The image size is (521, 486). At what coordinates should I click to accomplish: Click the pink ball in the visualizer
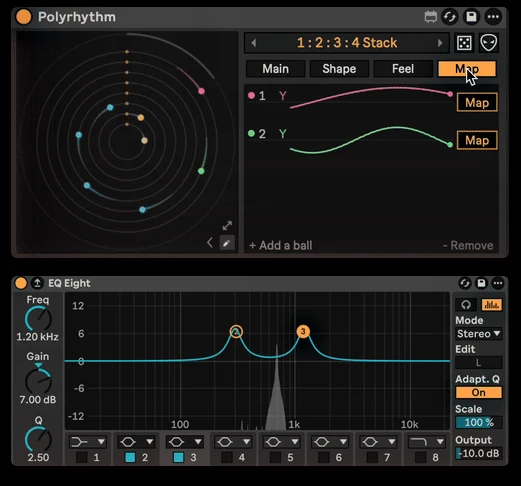pos(201,91)
